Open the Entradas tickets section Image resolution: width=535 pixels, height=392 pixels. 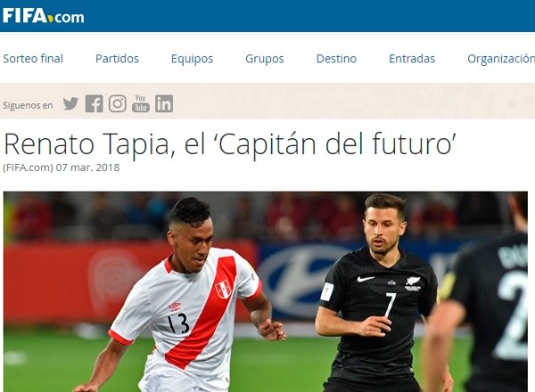pyautogui.click(x=412, y=59)
